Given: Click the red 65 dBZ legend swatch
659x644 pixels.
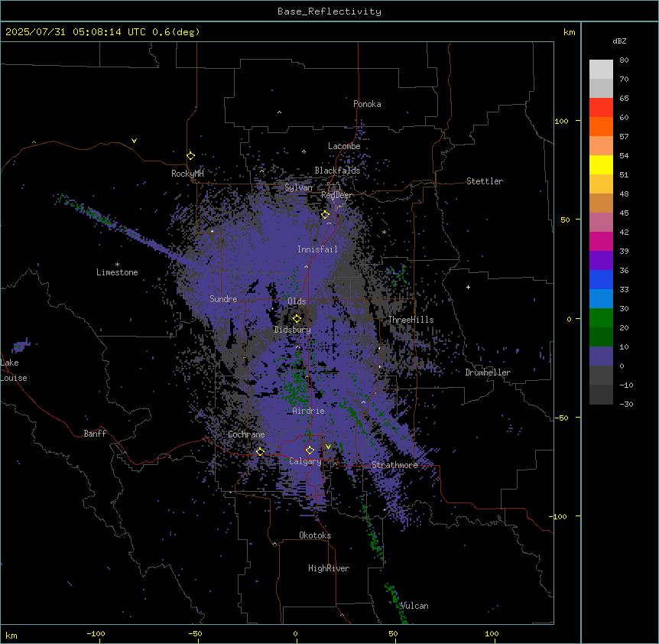Looking at the screenshot, I should pyautogui.click(x=601, y=108).
